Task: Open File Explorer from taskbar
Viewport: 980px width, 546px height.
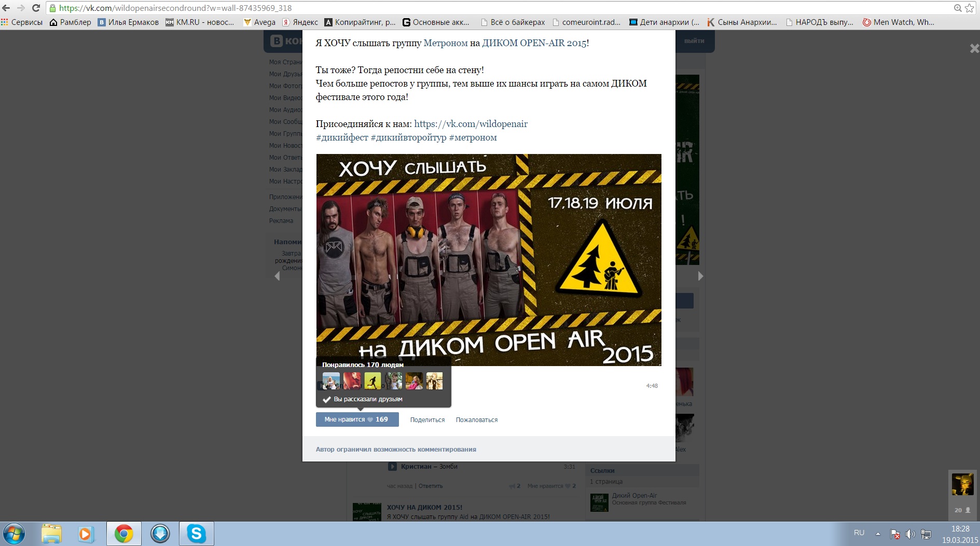Action: (x=51, y=534)
